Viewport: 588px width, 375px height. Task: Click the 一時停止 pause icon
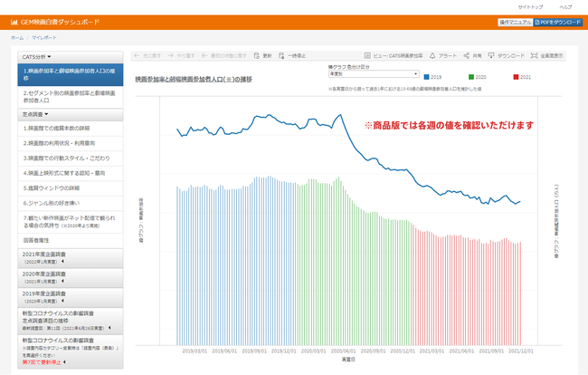point(283,55)
